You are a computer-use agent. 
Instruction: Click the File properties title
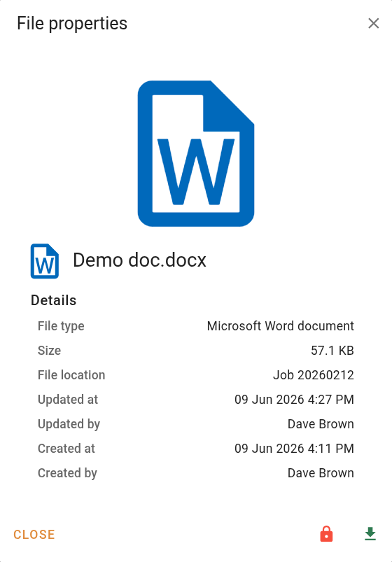(72, 24)
